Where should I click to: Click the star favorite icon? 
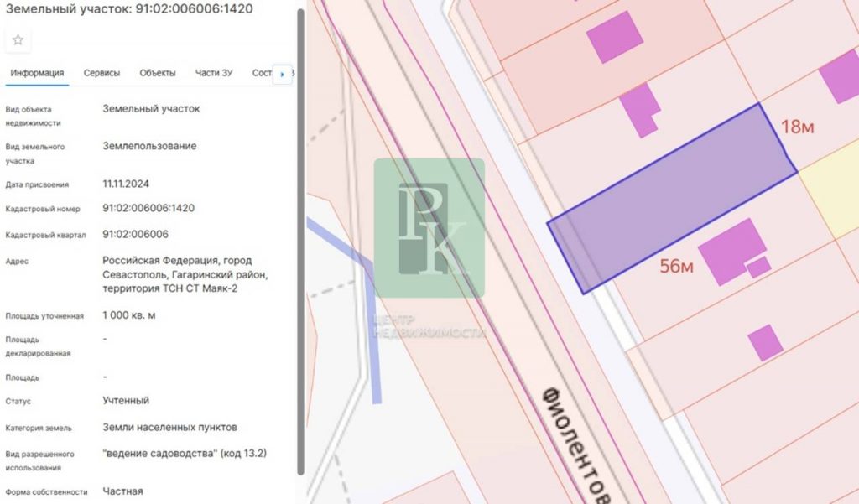(x=18, y=40)
